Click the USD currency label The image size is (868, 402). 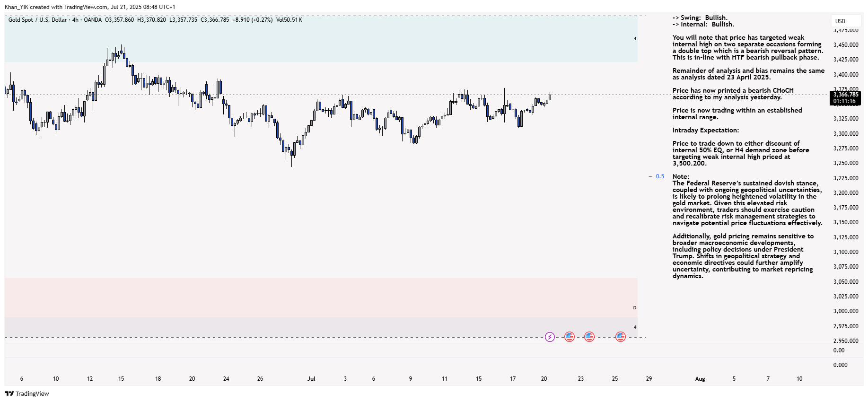pyautogui.click(x=840, y=21)
